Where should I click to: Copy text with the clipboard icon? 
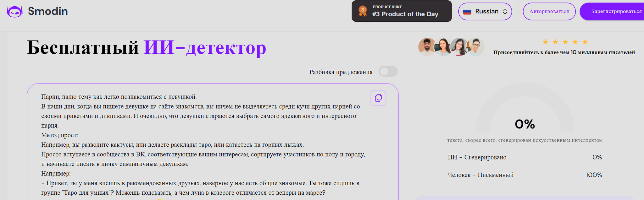378,98
